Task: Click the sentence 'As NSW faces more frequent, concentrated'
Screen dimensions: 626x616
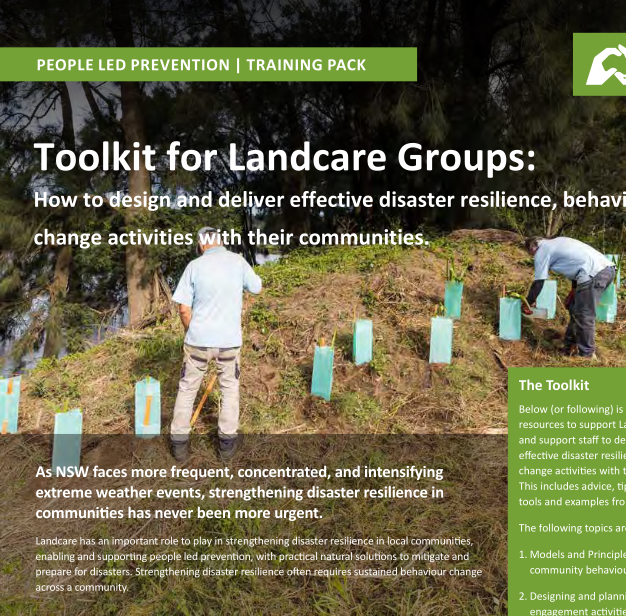Action: [239, 472]
